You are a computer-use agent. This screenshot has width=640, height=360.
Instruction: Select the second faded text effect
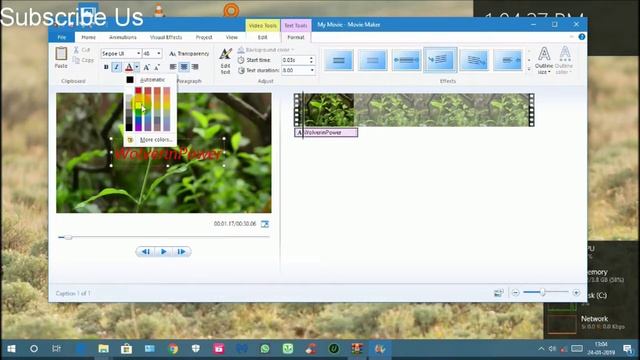click(373, 60)
